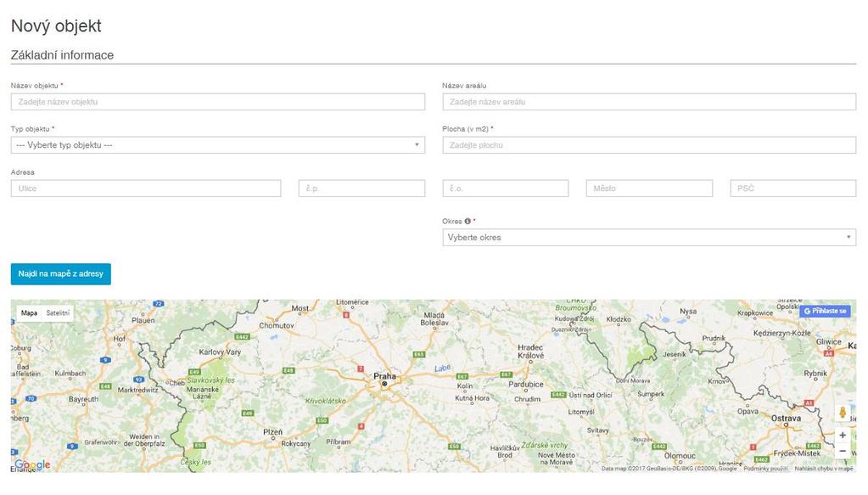Open the Google logo link on map
This screenshot has height=495, width=868.
(x=32, y=465)
